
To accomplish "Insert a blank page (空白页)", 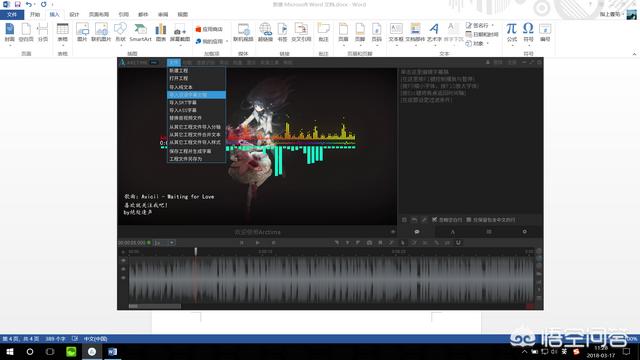I will pos(26,33).
